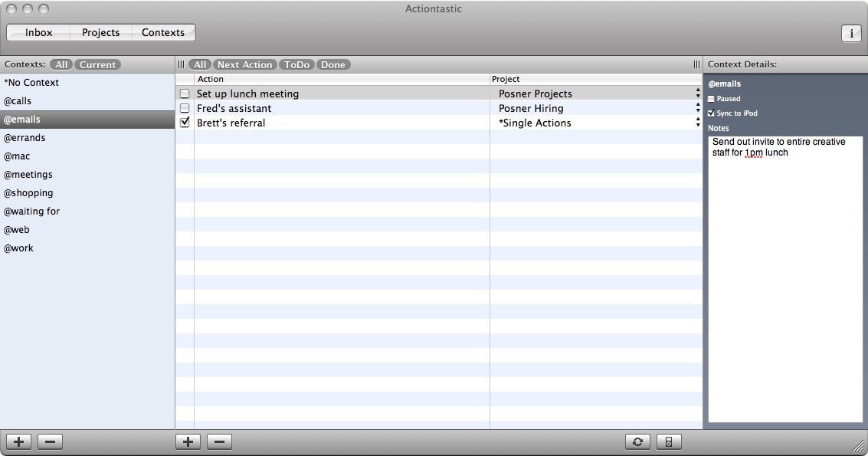Switch to the Projects tab
The image size is (868, 456).
[x=100, y=33]
